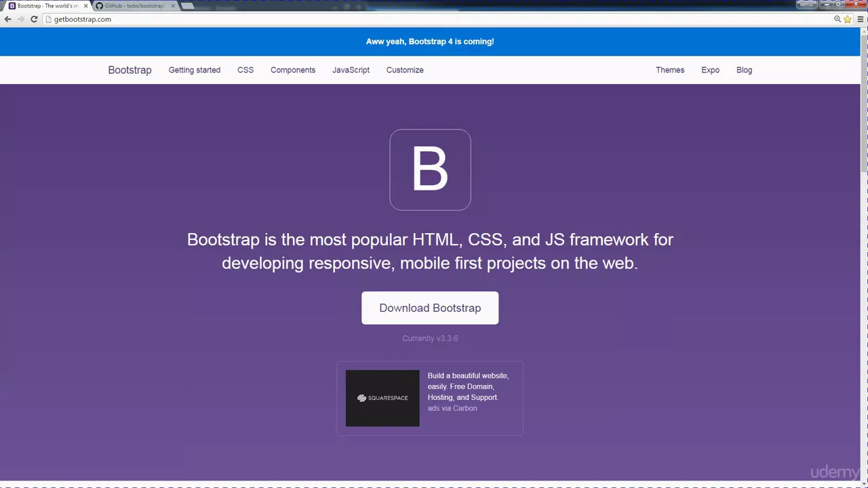
Task: Open the Chrome hamburger menu
Action: pos(861,19)
